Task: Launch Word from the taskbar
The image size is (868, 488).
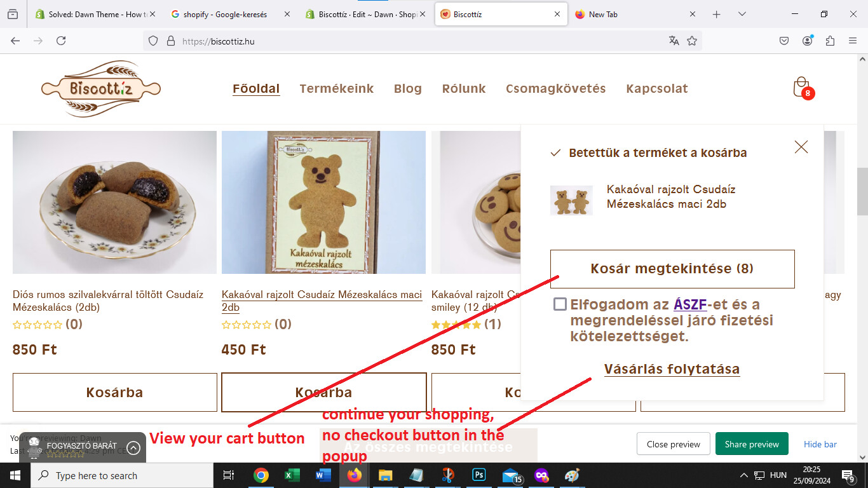Action: click(x=323, y=475)
